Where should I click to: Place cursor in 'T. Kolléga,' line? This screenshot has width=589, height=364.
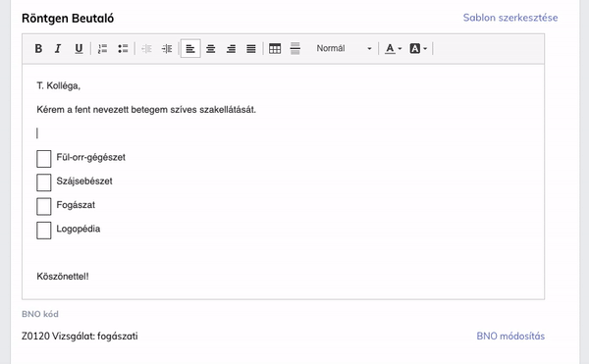pyautogui.click(x=59, y=86)
